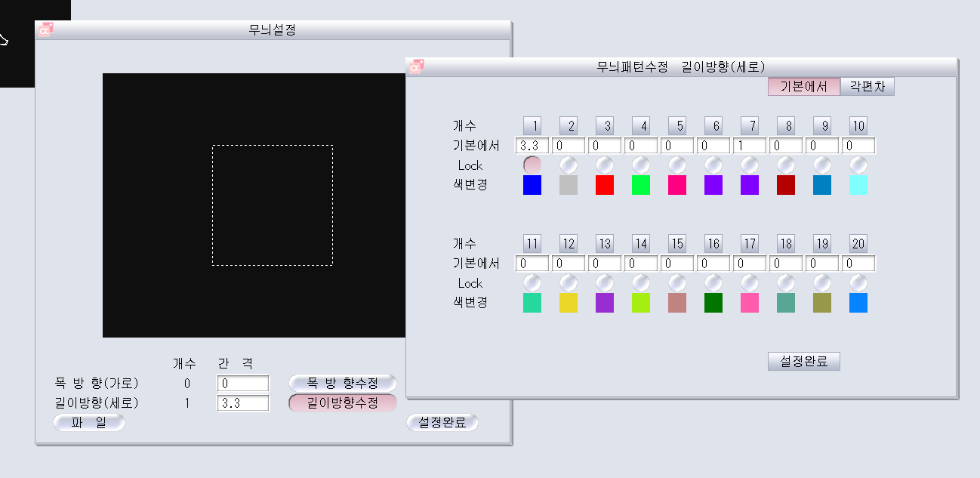Image resolution: width=980 pixels, height=478 pixels.
Task: Click 설정완료 in the 무늬설정 window
Action: 442,423
